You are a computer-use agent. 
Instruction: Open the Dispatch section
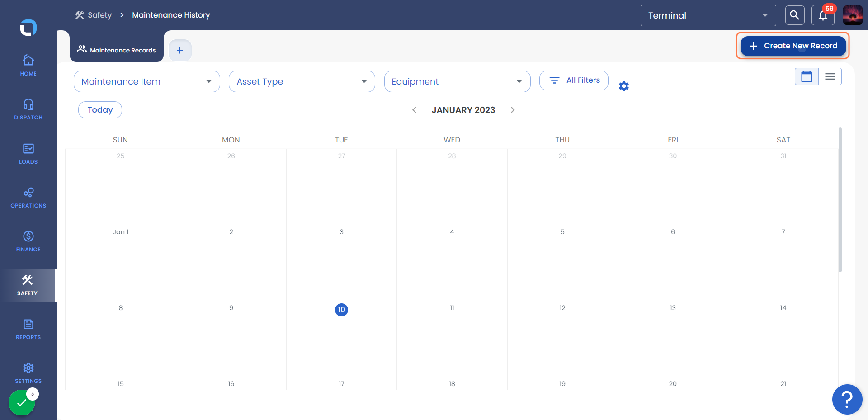28,109
